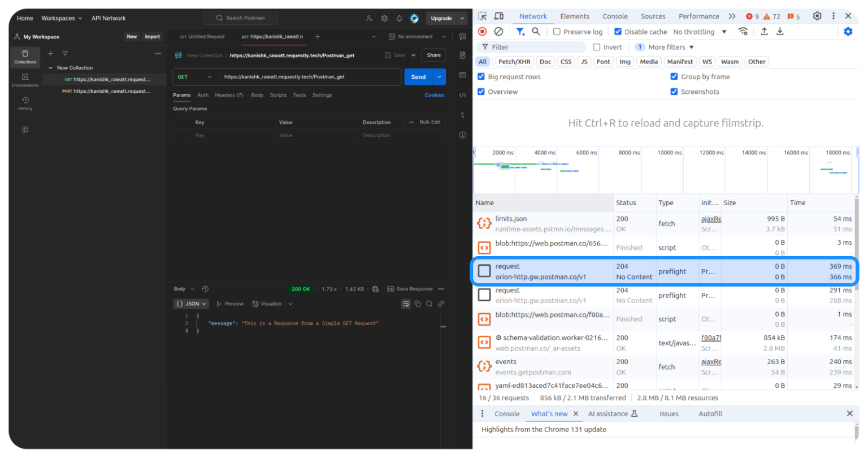Click the Send button
This screenshot has height=458, width=868.
(x=418, y=77)
